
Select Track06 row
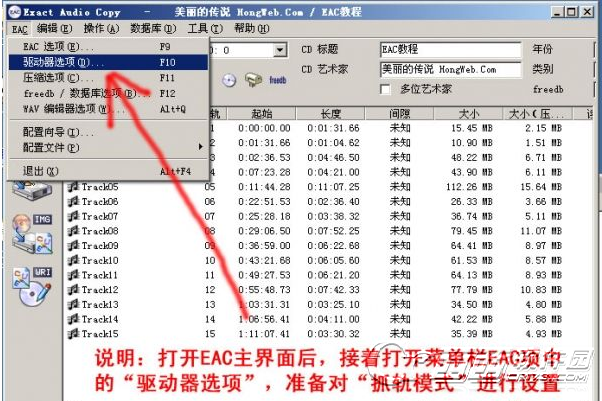tap(328, 202)
